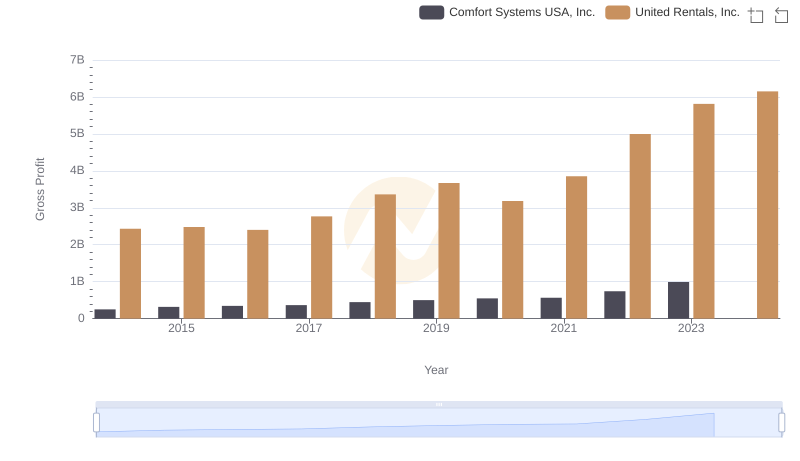Click the Comfort Systems bar for 2019

(x=423, y=309)
